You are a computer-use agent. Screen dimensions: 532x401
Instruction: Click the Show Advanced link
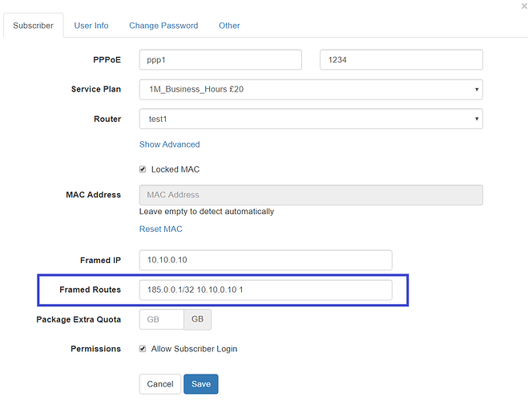click(x=169, y=144)
